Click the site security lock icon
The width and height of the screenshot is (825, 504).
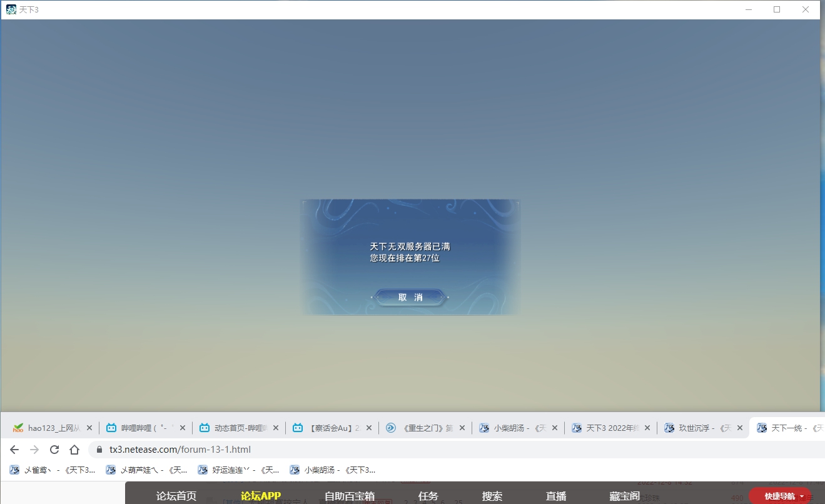(99, 450)
